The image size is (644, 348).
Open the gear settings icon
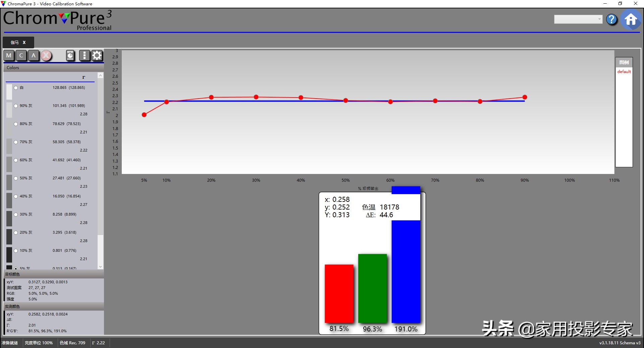click(97, 55)
